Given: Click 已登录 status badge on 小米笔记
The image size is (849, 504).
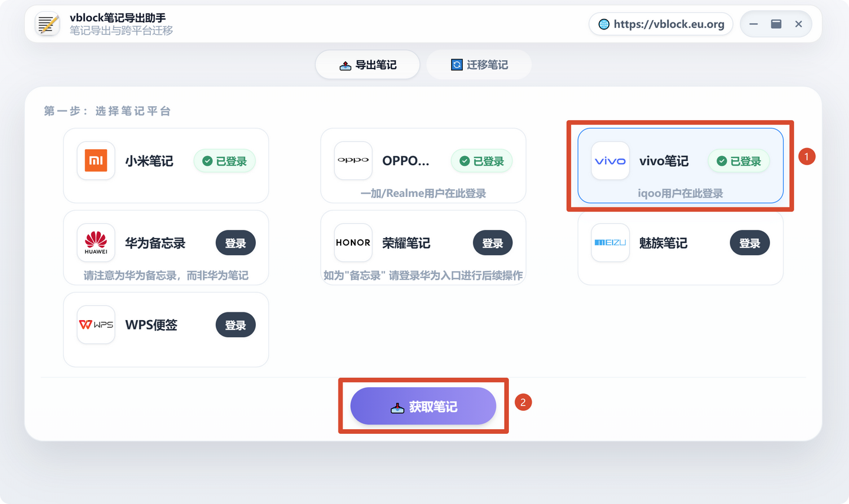Looking at the screenshot, I should point(225,161).
